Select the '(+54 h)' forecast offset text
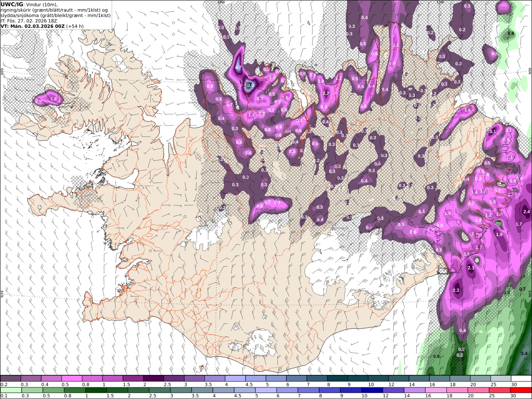Viewport: 532px width, 399px height. click(75, 26)
